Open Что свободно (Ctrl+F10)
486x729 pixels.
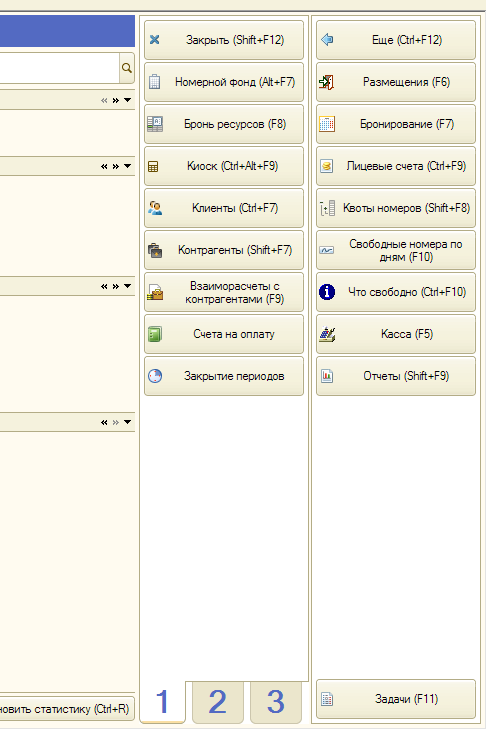click(396, 292)
